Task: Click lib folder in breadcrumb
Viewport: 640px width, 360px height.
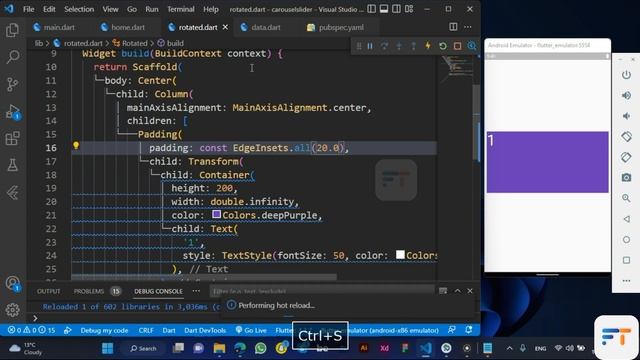Action: [38, 43]
